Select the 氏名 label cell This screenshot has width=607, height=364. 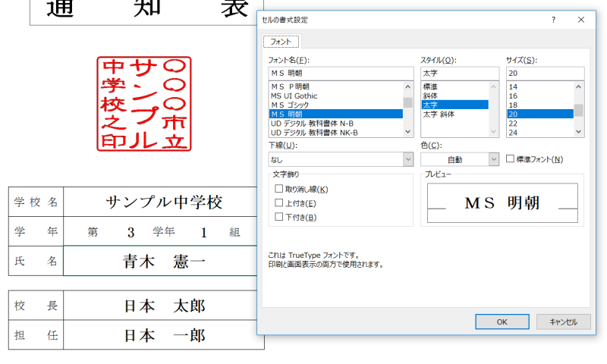pyautogui.click(x=36, y=261)
